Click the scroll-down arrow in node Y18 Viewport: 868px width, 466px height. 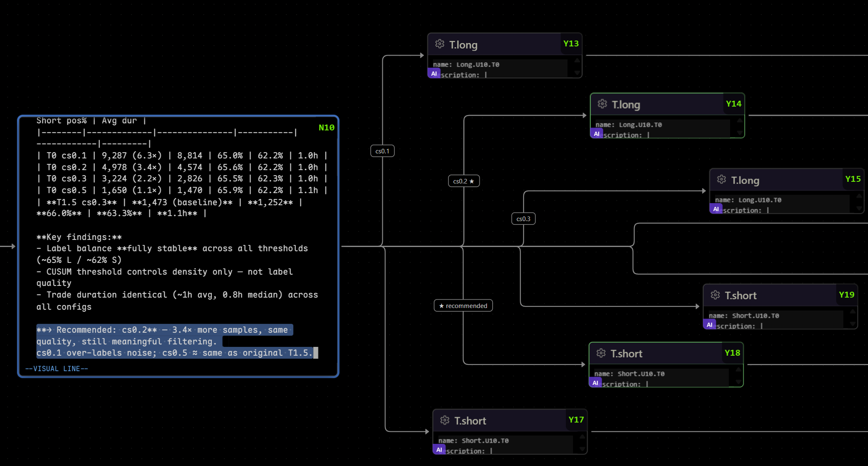coord(738,382)
